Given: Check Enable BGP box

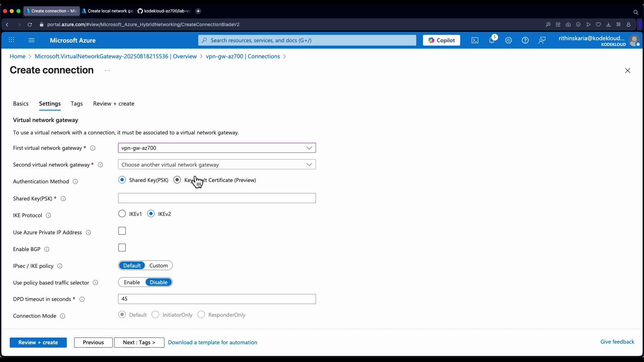Looking at the screenshot, I should [122, 248].
